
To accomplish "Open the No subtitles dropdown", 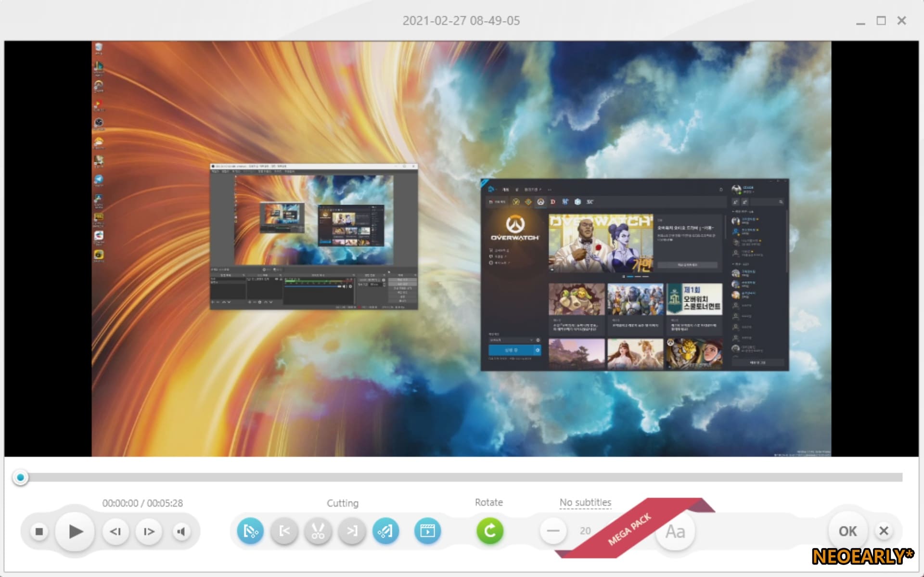I will tap(585, 502).
